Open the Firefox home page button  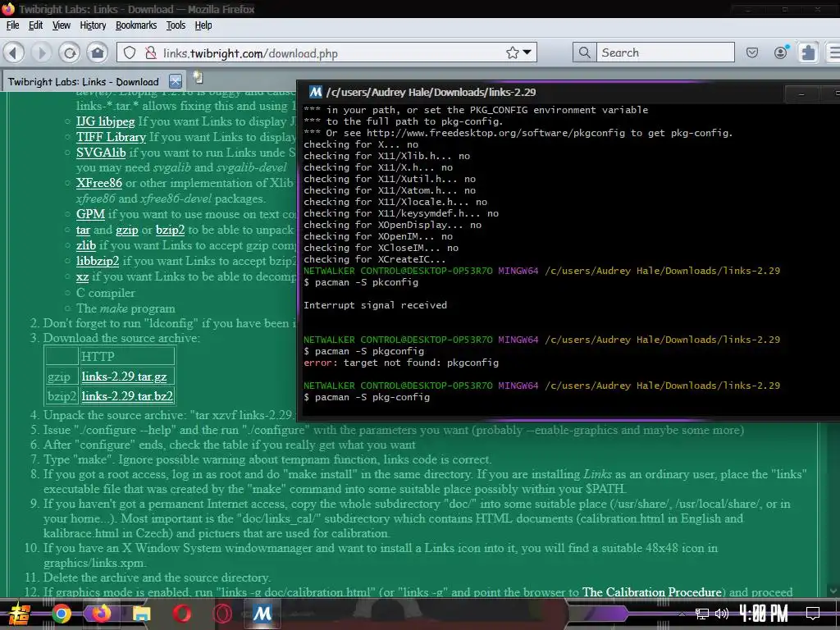coord(98,52)
